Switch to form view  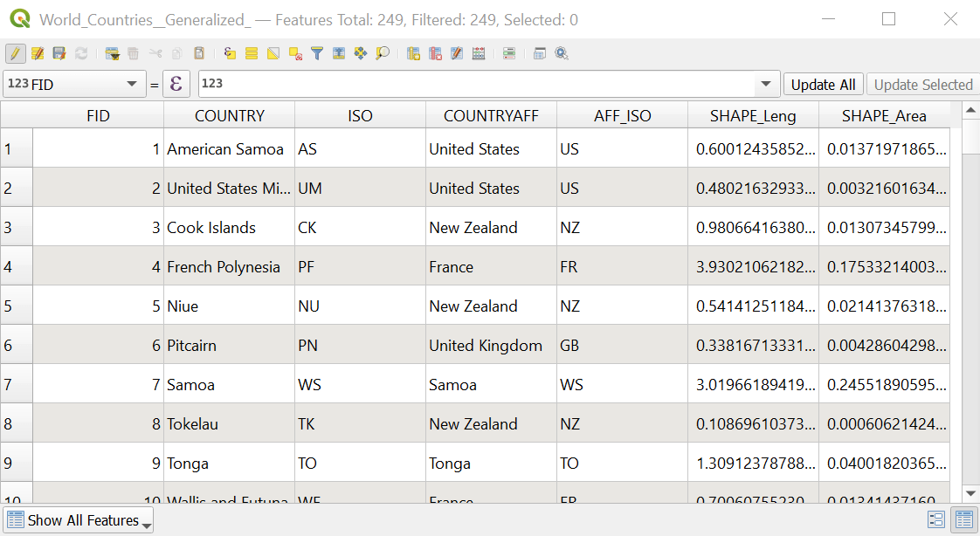click(936, 519)
